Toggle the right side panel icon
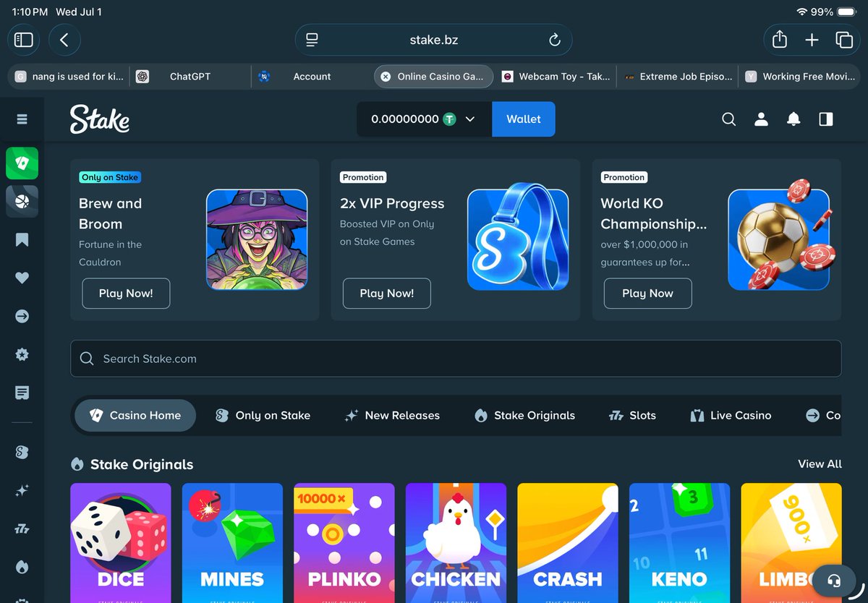The width and height of the screenshot is (868, 603). point(826,119)
